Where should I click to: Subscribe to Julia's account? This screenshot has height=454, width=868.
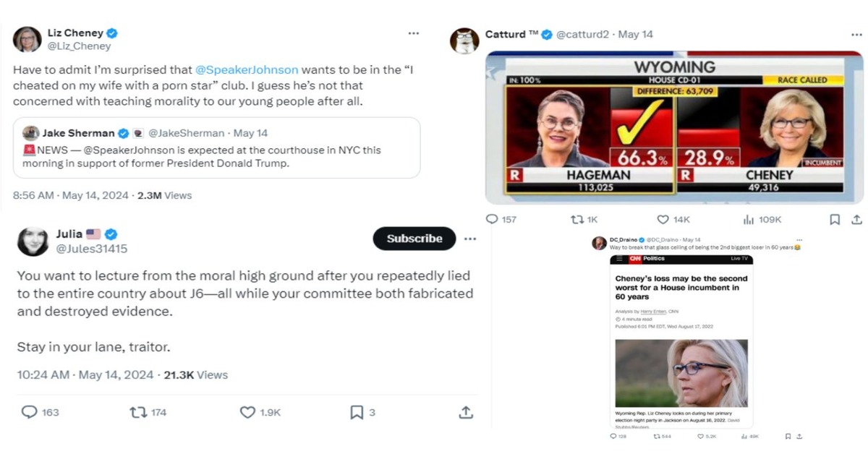click(x=414, y=239)
